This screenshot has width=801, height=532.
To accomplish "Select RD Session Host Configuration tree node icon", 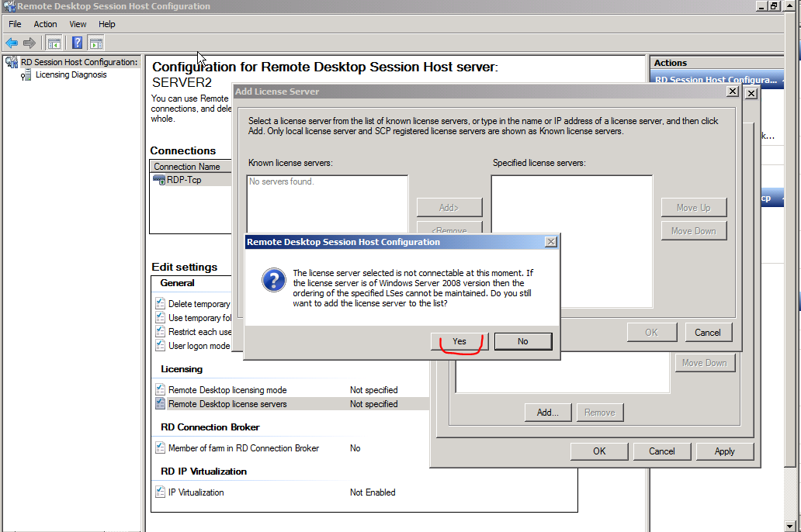I will click(12, 62).
